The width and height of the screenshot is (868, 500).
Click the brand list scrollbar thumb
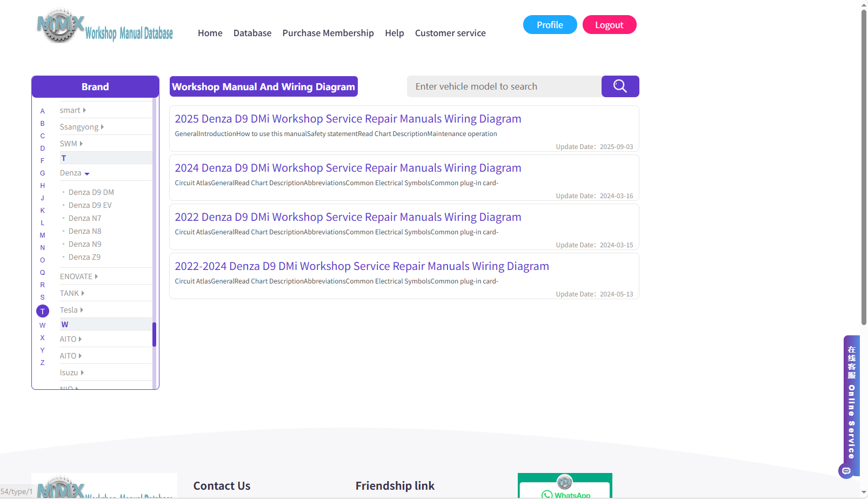[154, 335]
